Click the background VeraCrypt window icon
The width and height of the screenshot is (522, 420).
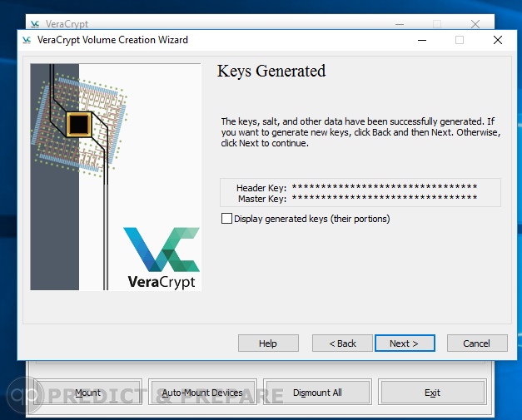coord(35,24)
